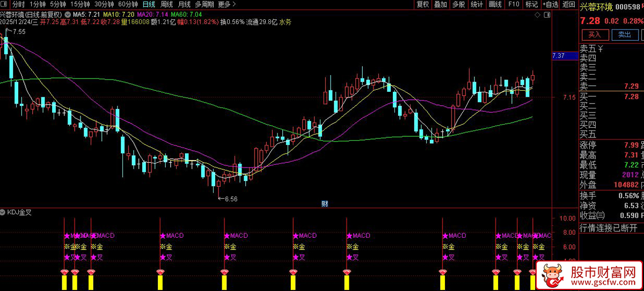Viewport: 644px width, 291px height.
Task: Select the 30分钟 period
Action: pos(104,4)
